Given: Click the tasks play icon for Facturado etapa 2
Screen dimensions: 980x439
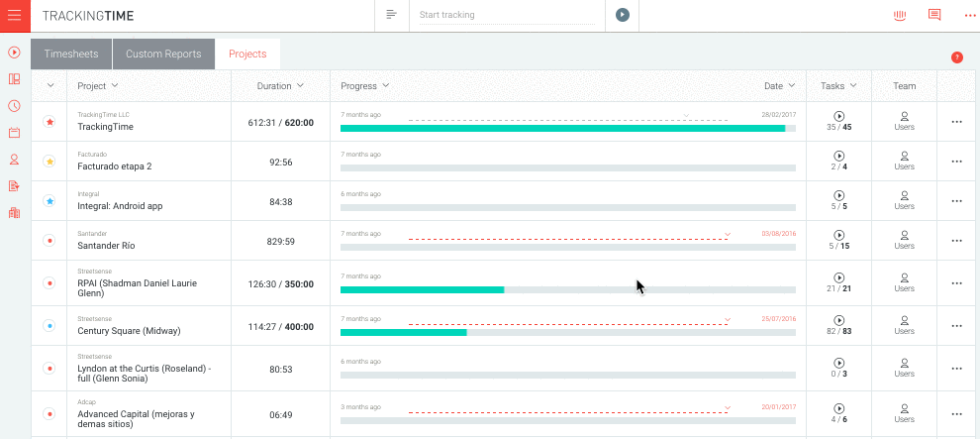Looking at the screenshot, I should (x=839, y=156).
